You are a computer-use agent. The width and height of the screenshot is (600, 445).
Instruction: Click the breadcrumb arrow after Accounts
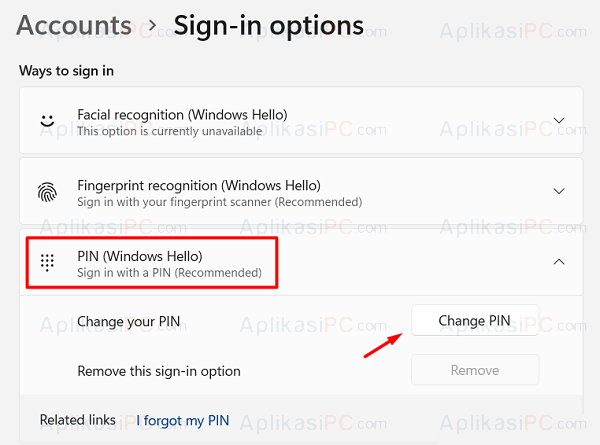click(152, 26)
